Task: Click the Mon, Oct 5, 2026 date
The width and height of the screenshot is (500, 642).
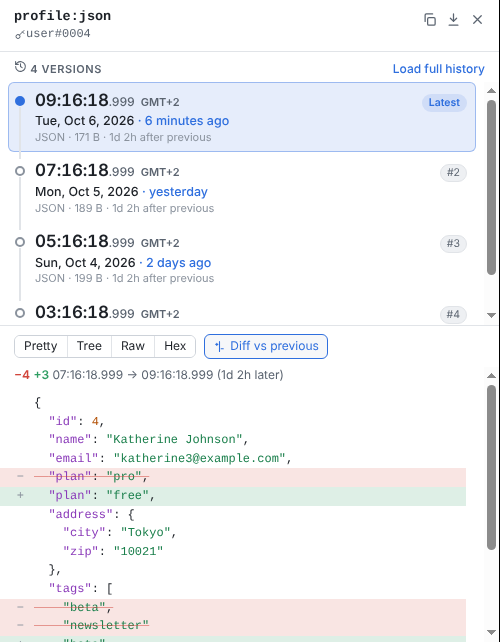Action: pyautogui.click(x=87, y=192)
